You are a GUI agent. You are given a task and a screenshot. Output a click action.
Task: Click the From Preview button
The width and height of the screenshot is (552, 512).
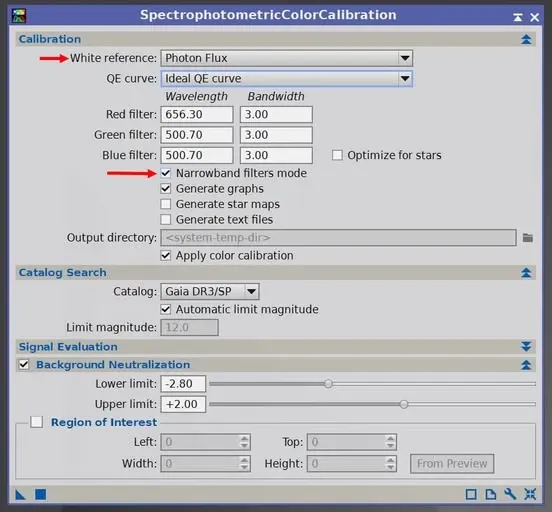[452, 464]
